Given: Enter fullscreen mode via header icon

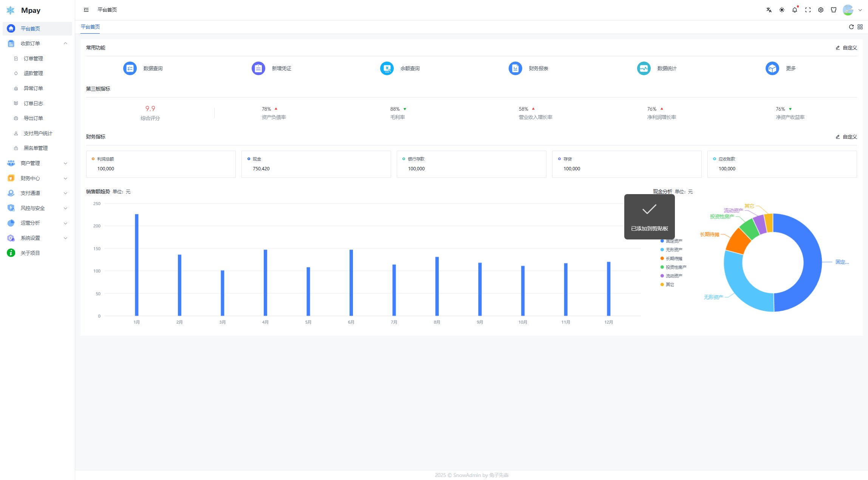Looking at the screenshot, I should 808,10.
